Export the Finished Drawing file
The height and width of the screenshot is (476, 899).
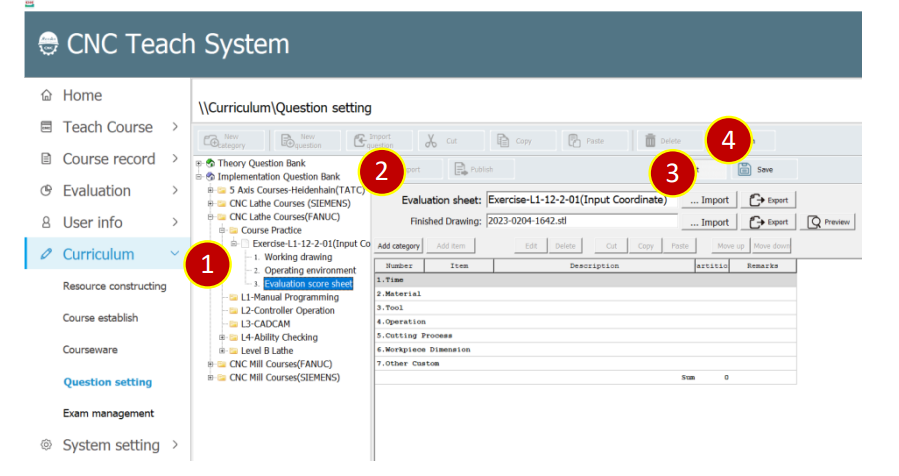[x=769, y=222]
